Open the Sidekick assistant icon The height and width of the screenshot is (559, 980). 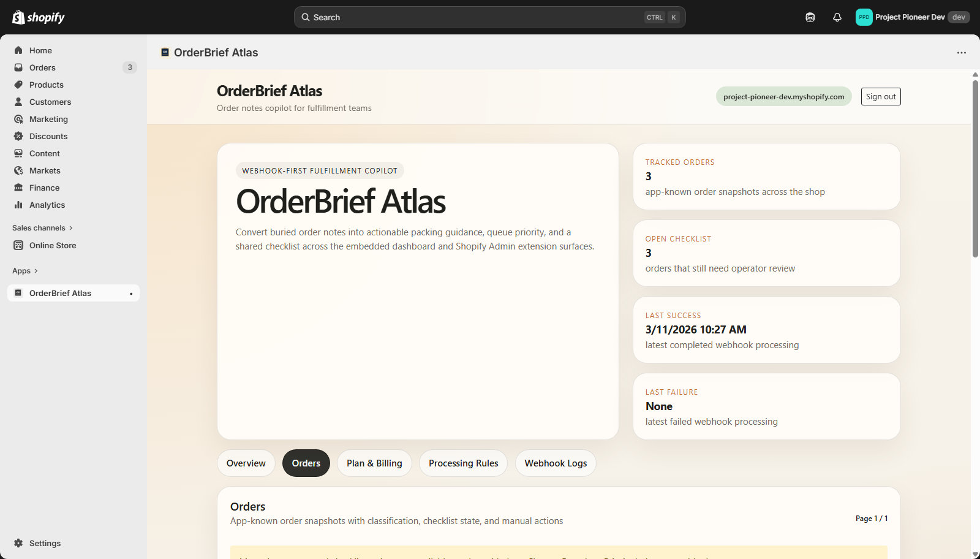pos(810,17)
